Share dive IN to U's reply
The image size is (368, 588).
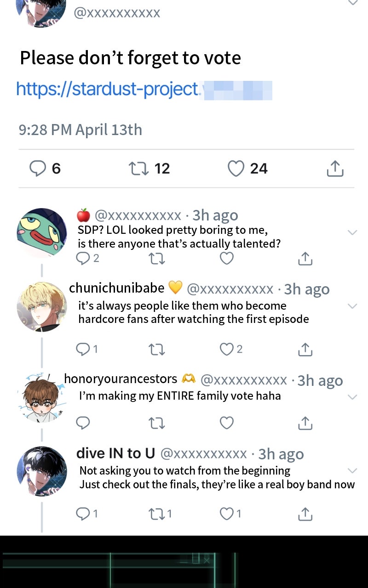tap(305, 514)
